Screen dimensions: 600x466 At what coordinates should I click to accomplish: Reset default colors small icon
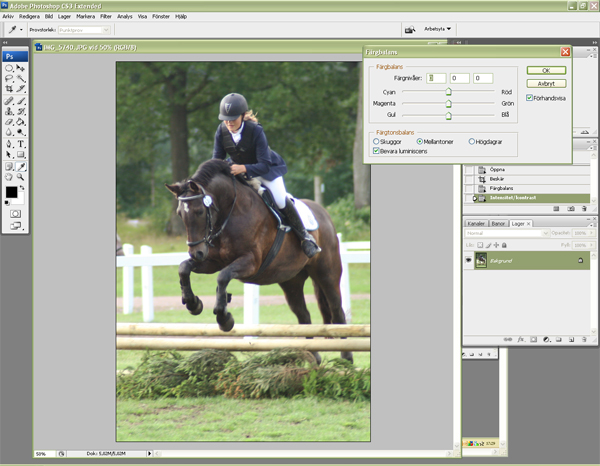(7, 202)
